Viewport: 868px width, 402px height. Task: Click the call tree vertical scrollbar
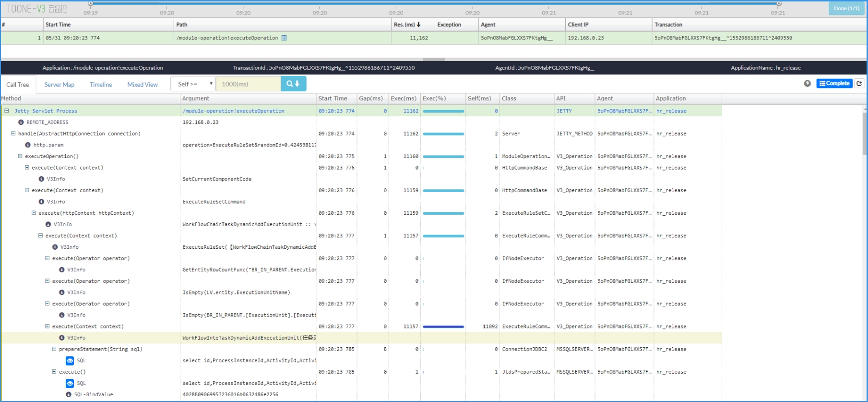pyautogui.click(x=865, y=134)
